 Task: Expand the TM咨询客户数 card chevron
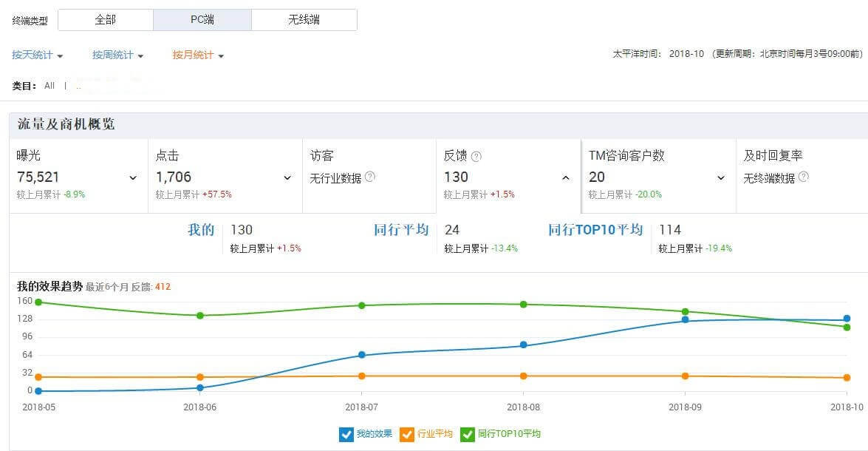coord(721,177)
